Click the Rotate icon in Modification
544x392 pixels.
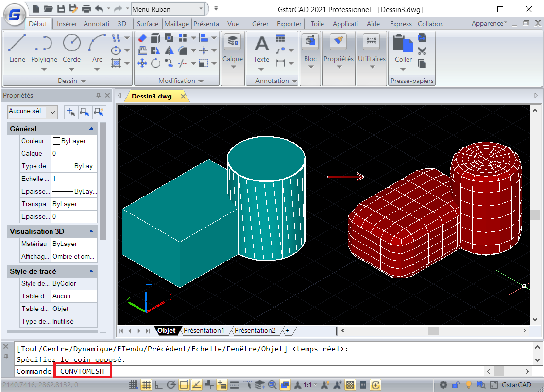point(156,63)
